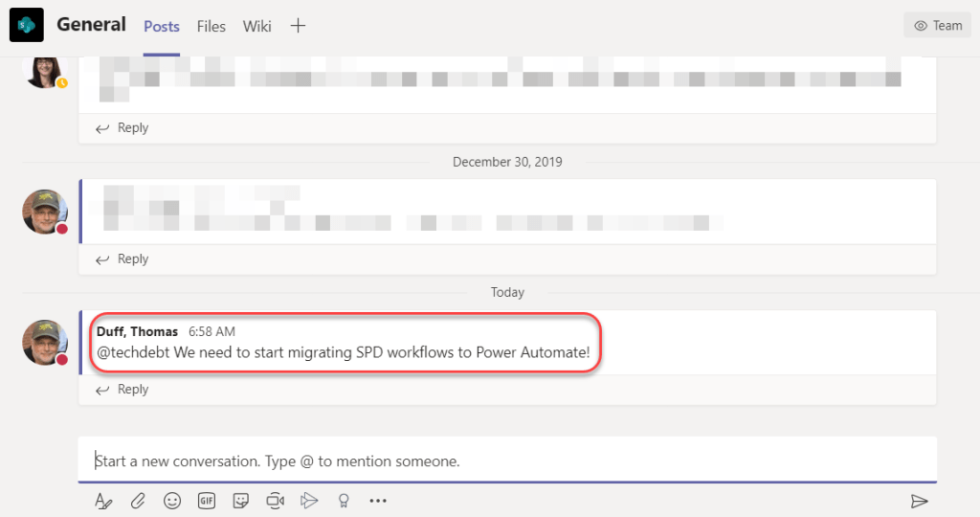This screenshot has width=980, height=517.
Task: Start a Meet now video call
Action: (275, 501)
